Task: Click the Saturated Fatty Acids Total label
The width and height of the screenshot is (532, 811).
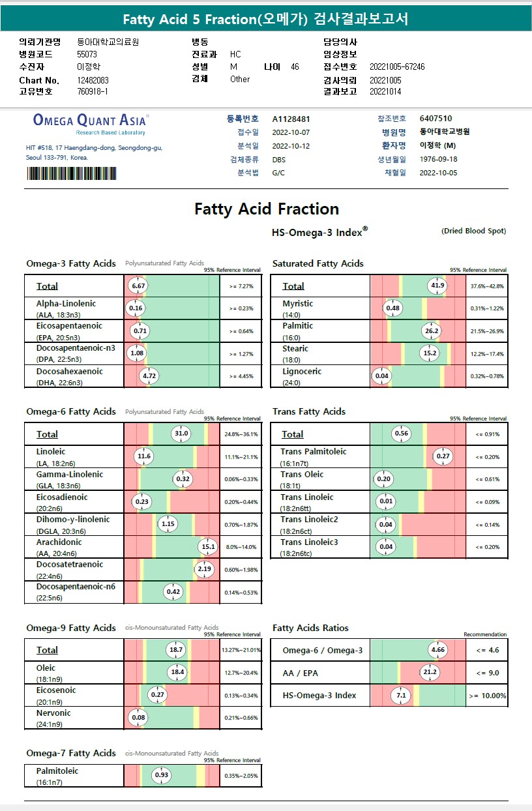Action: [x=293, y=286]
